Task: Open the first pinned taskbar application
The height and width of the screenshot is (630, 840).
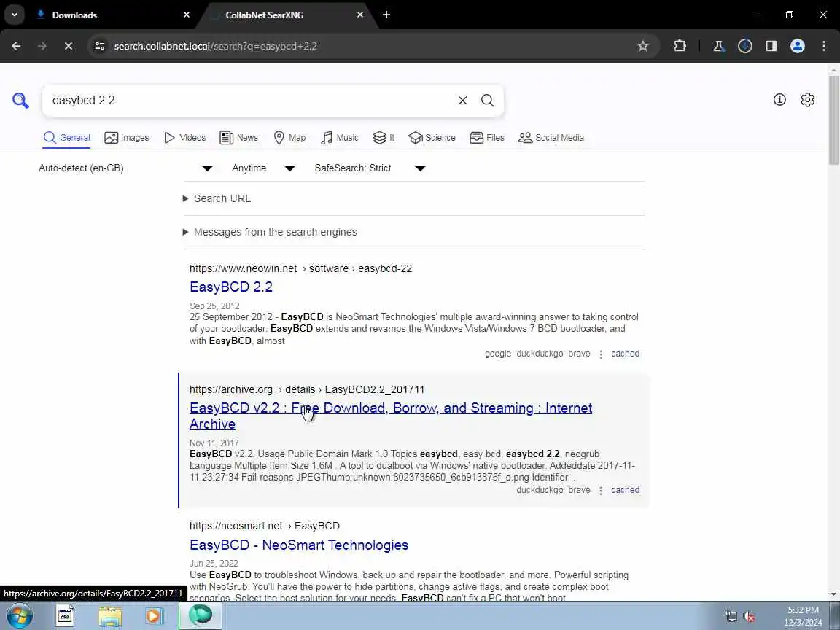Action: coord(66,616)
